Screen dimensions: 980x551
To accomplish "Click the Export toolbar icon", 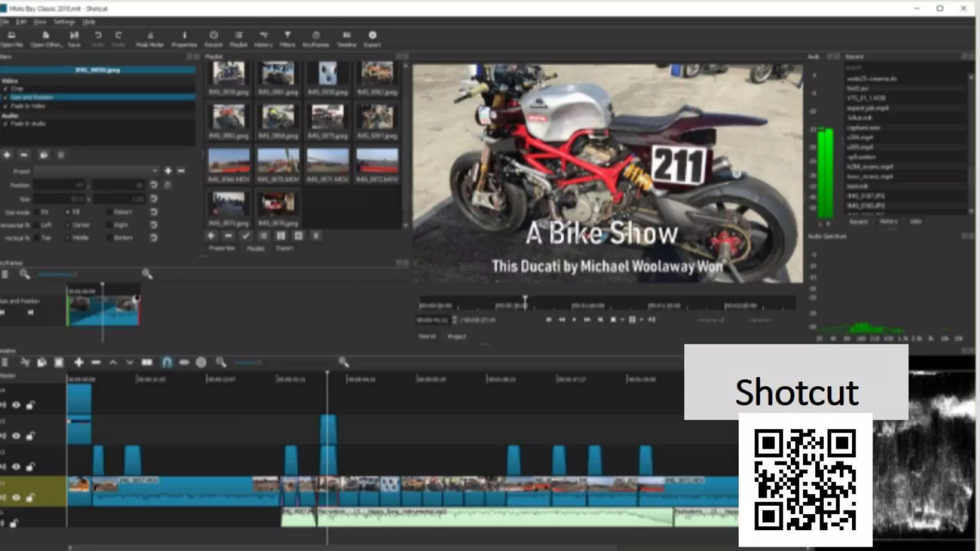I will [372, 38].
